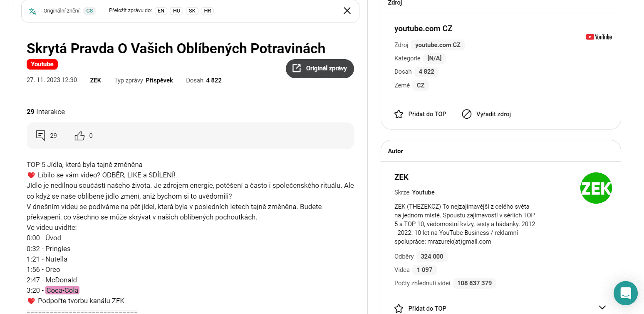This screenshot has height=314, width=644.
Task: Click the YouTube logo in source panel
Action: (599, 37)
